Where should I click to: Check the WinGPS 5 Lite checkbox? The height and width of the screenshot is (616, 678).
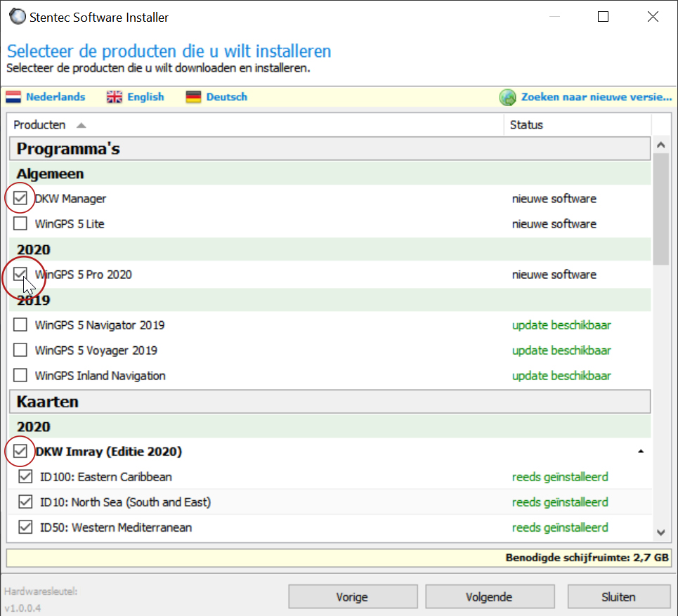[x=20, y=223]
